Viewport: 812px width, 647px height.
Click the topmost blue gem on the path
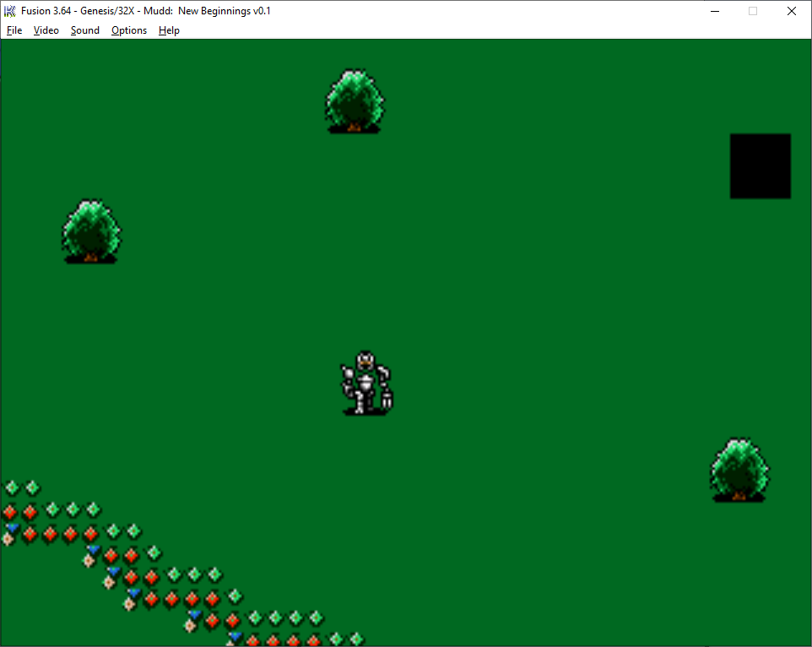(x=12, y=528)
